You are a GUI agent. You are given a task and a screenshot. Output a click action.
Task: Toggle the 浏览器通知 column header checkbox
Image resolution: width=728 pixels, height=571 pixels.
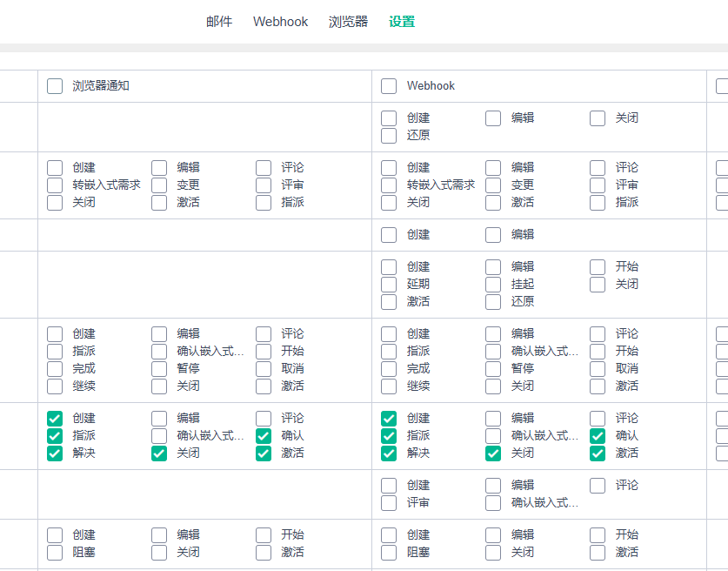tap(56, 86)
